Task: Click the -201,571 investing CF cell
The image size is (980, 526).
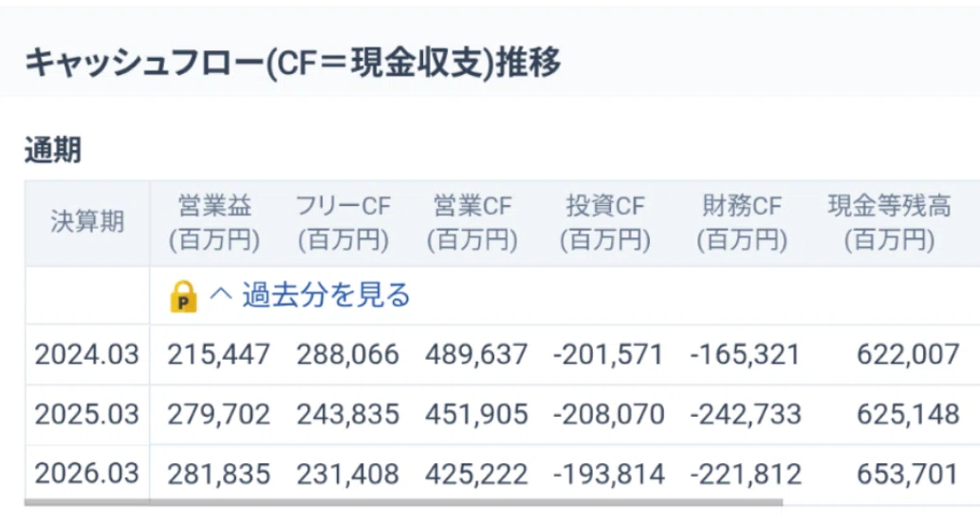Action: 608,355
